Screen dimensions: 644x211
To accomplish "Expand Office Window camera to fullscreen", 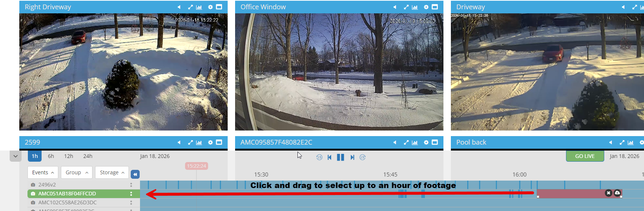I will point(406,7).
